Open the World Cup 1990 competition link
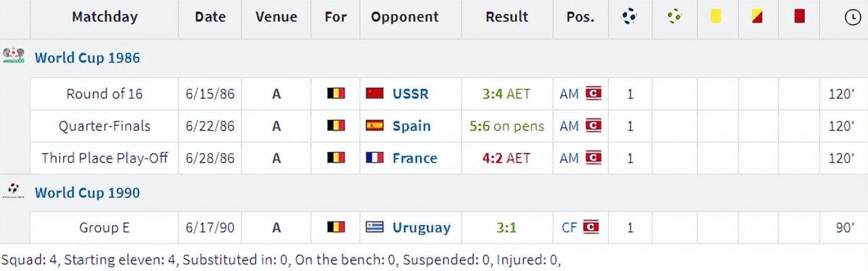This screenshot has width=868, height=271. pyautogui.click(x=88, y=192)
